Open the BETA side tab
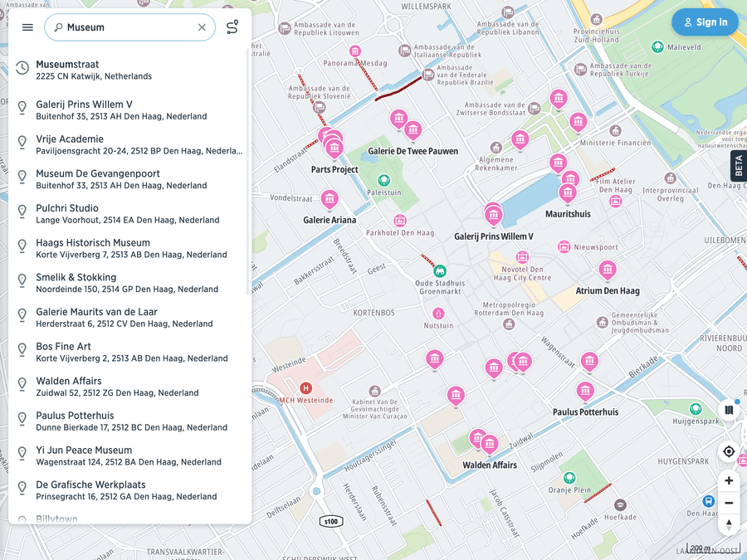This screenshot has height=560, width=747. pyautogui.click(x=739, y=166)
